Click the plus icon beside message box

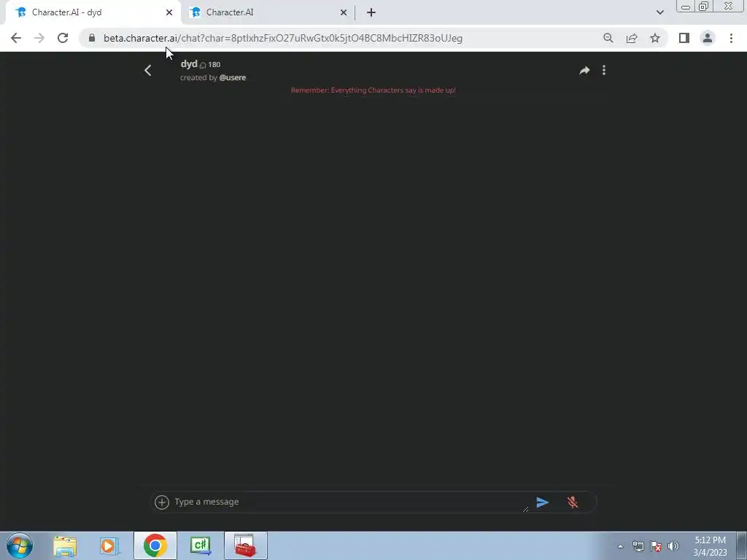tap(162, 502)
